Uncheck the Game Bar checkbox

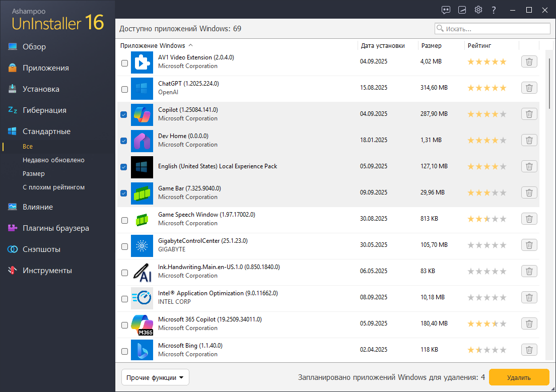124,193
